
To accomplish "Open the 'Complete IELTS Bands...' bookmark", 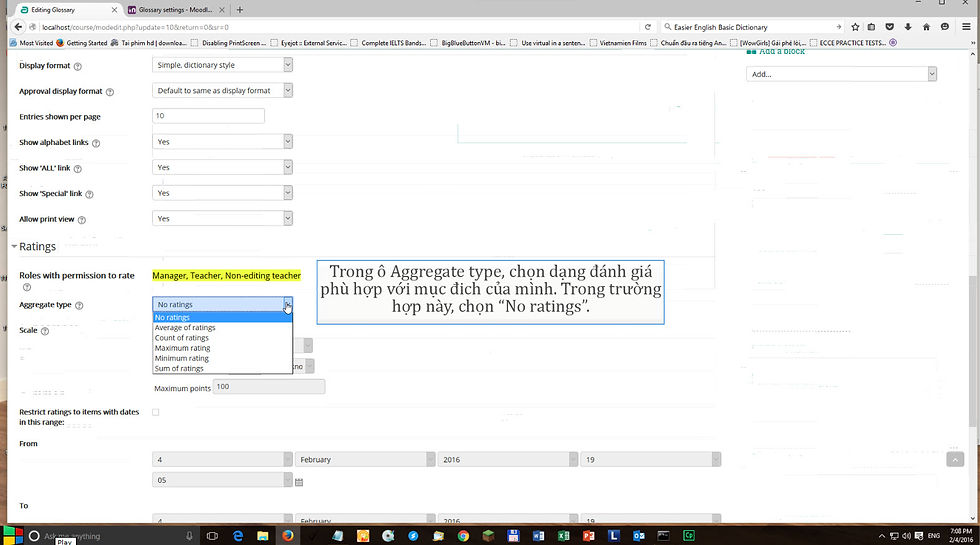I will click(388, 43).
